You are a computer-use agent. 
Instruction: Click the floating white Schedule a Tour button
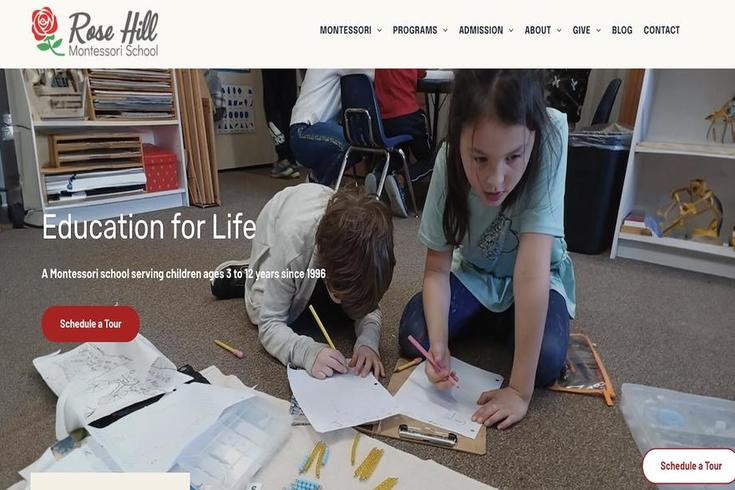[x=690, y=466]
